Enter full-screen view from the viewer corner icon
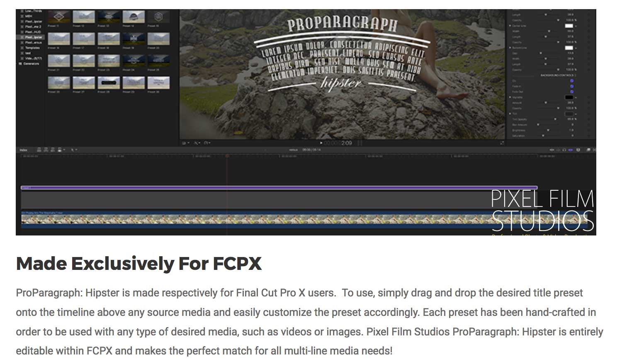The height and width of the screenshot is (364, 622). click(x=502, y=143)
